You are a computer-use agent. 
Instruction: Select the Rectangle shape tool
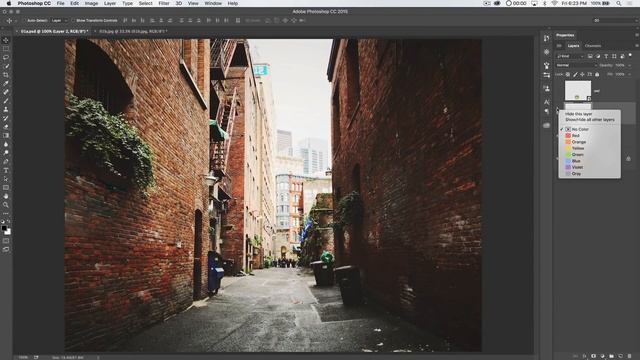pyautogui.click(x=6, y=187)
